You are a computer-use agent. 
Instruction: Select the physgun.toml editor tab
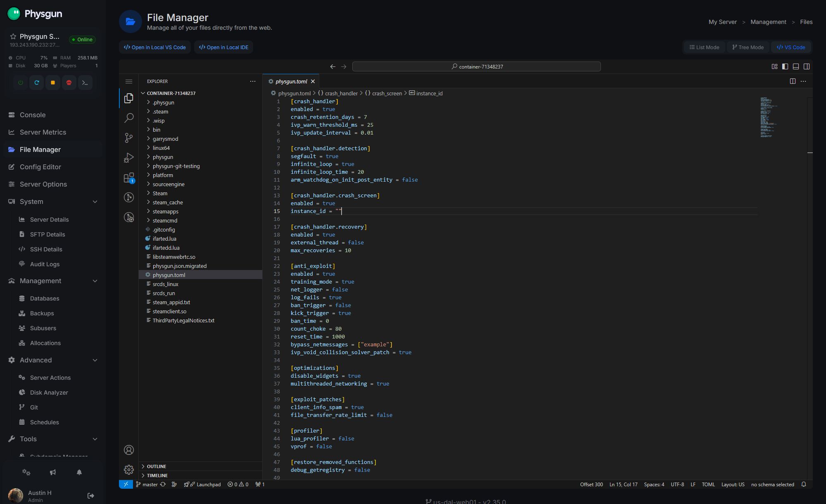pos(291,81)
